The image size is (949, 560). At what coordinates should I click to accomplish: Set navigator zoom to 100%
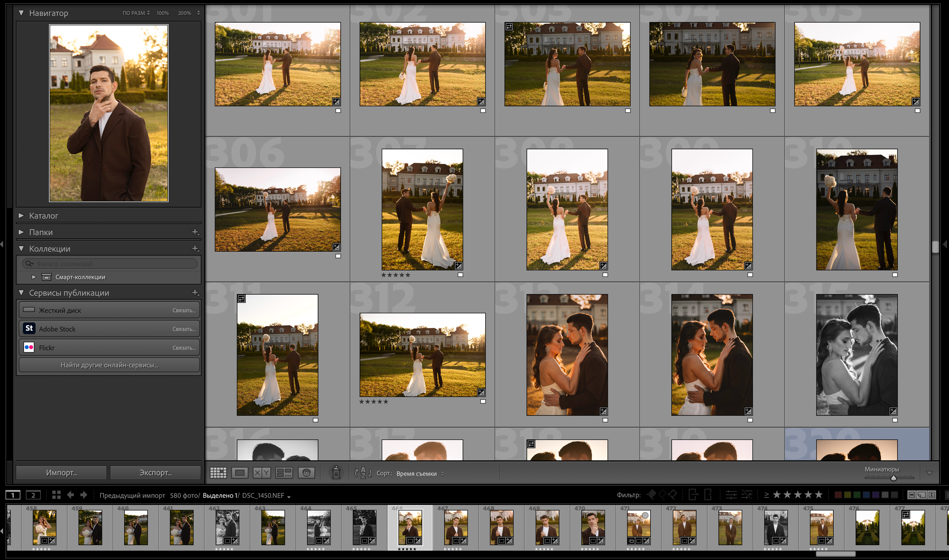pyautogui.click(x=163, y=13)
